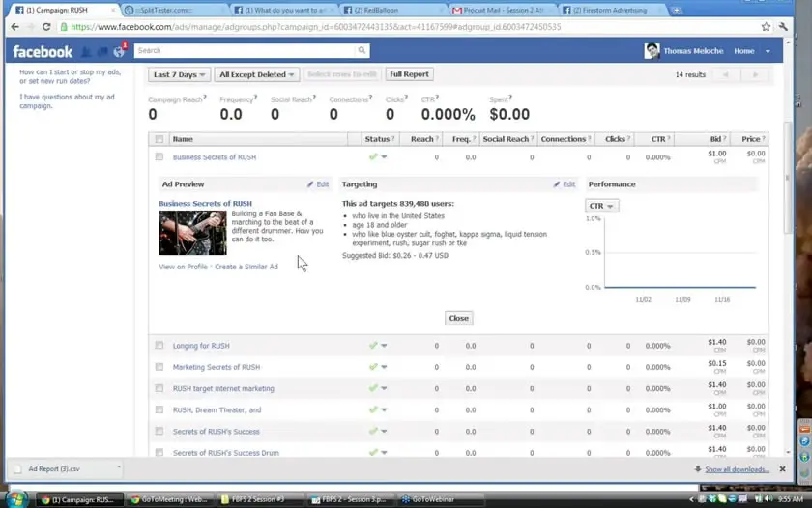Go to Home in Facebook header
Screen dimensions: 812x508
[x=743, y=51]
